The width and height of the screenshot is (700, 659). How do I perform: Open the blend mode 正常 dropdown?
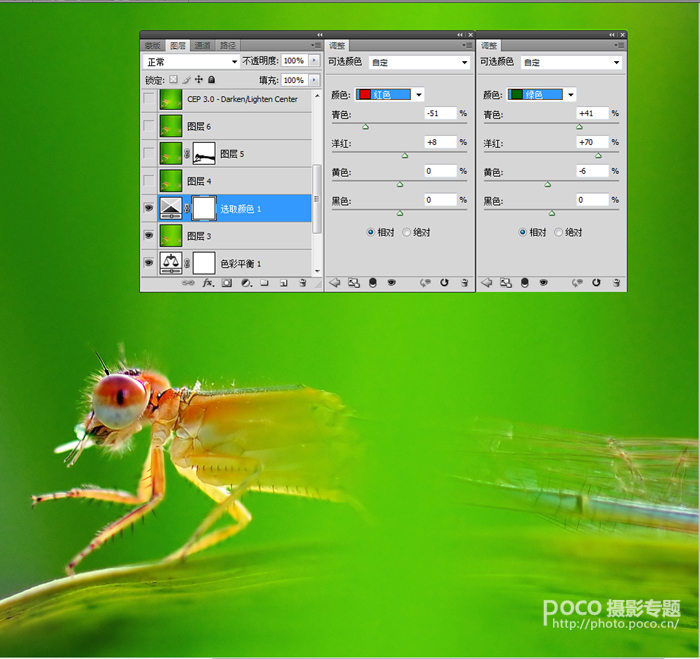(191, 62)
